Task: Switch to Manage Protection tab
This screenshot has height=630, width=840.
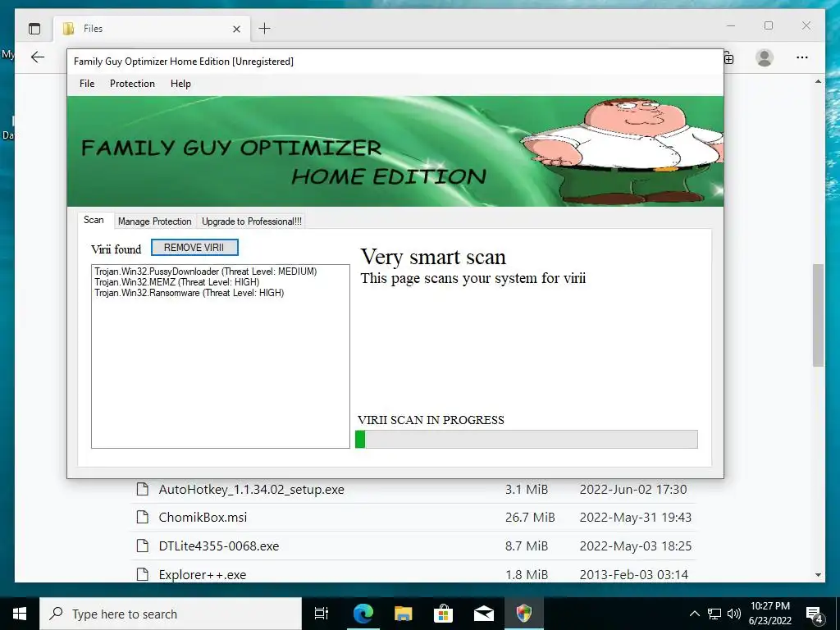Action: (155, 221)
